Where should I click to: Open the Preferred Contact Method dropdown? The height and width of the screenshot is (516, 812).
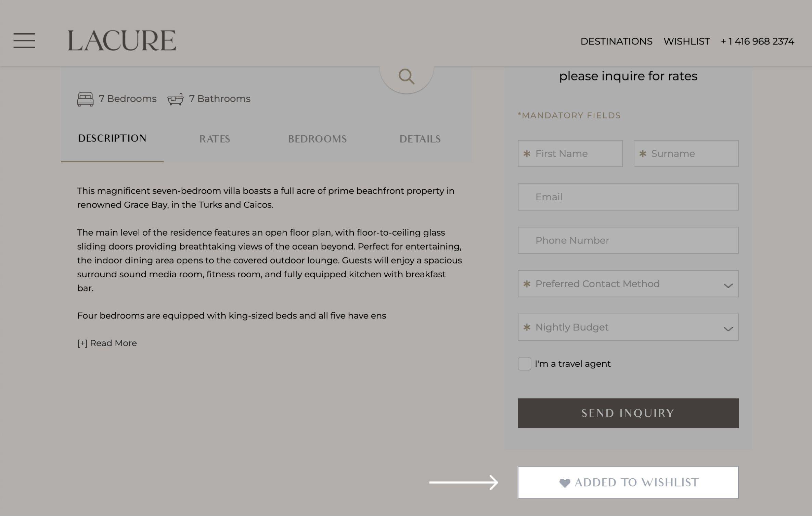coord(628,284)
